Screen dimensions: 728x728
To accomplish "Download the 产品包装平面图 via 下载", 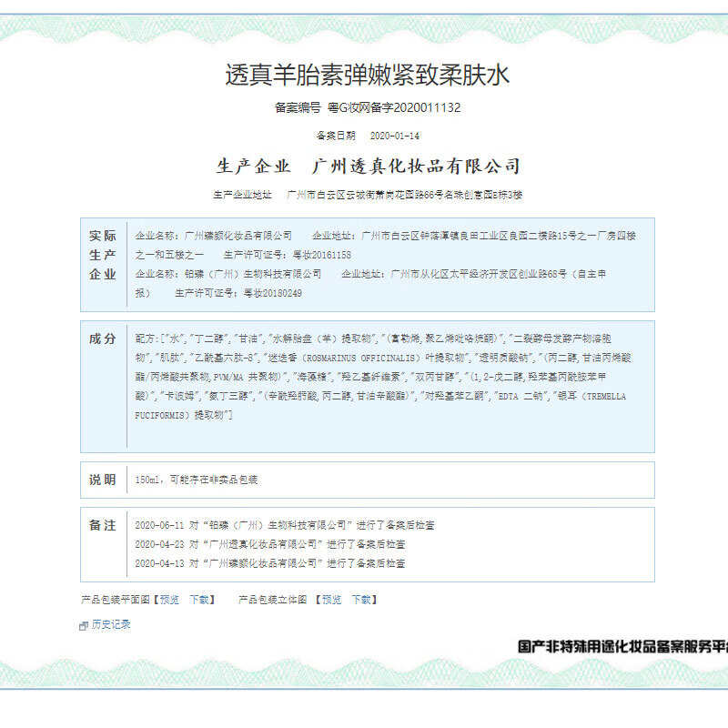I will [x=201, y=600].
